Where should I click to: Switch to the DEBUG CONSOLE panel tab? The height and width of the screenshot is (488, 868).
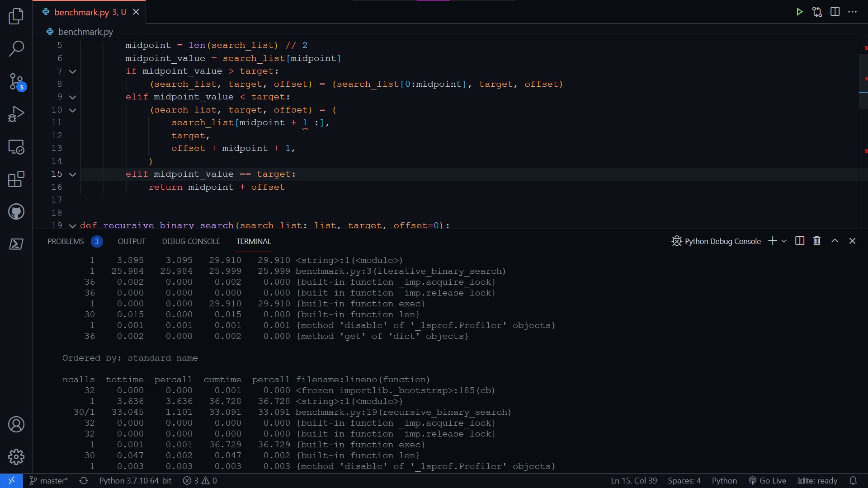[x=191, y=241]
